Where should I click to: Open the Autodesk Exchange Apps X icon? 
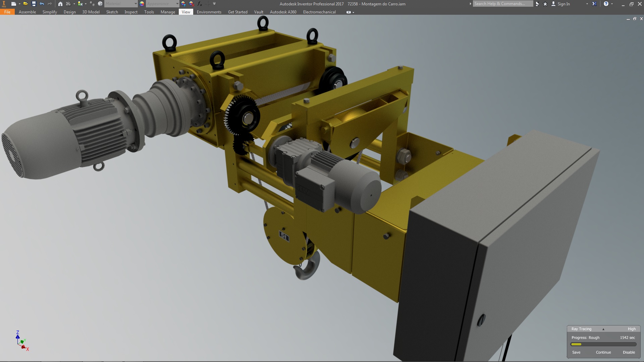point(594,4)
